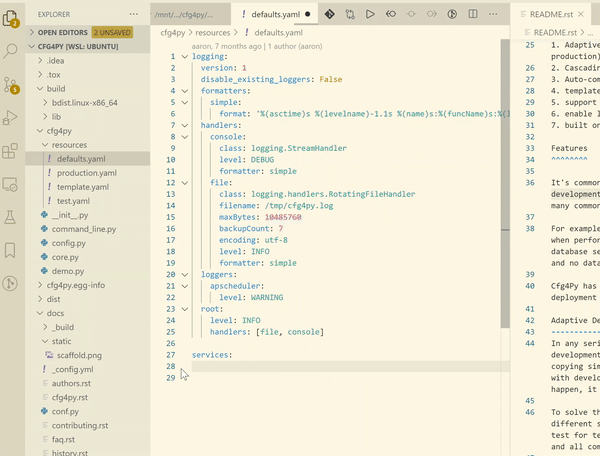The height and width of the screenshot is (456, 600).
Task: Open editor more actions ellipsis
Action: [493, 14]
